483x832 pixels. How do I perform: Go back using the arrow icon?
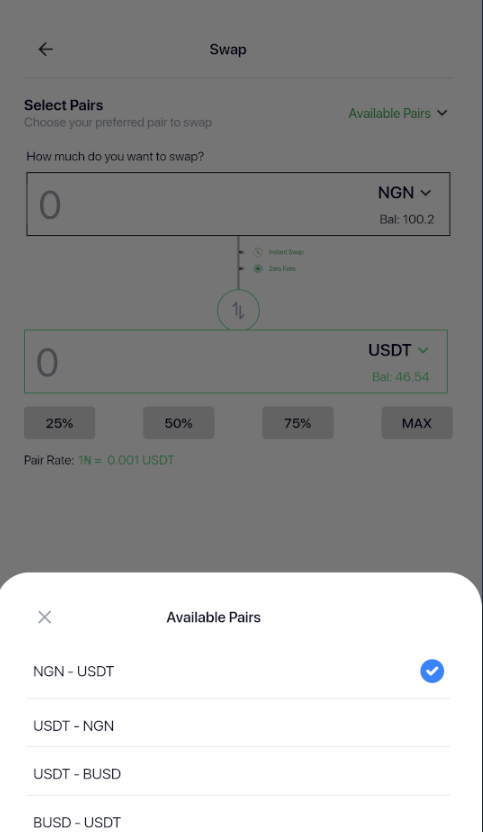[x=46, y=49]
